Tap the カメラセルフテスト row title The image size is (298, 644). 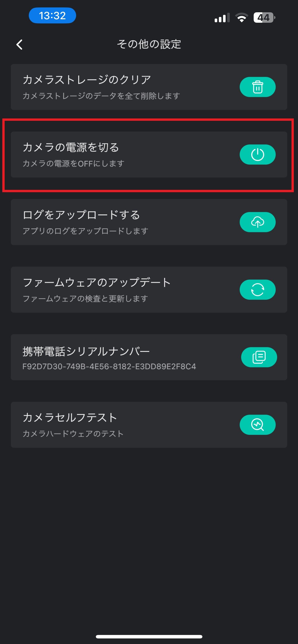70,418
